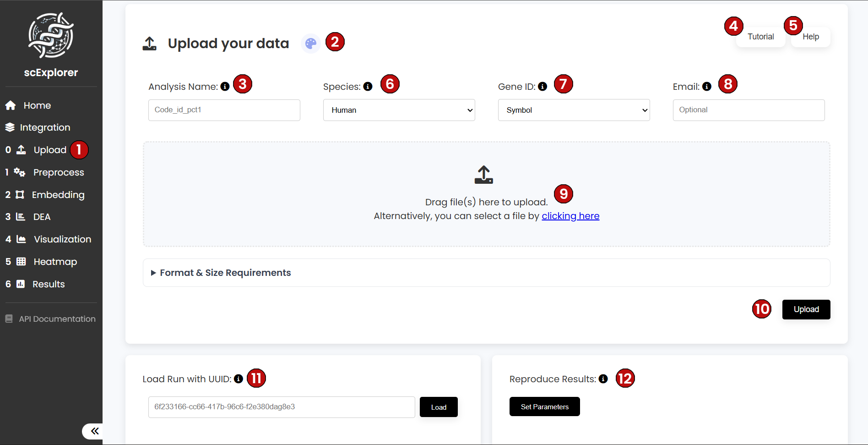Go to the Integration menu item
Screen dimensions: 868x445
pos(45,127)
